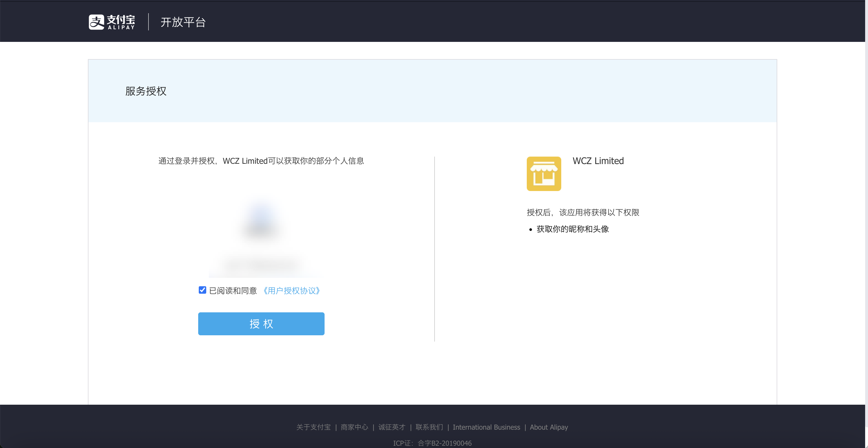Click the 获取你的昵称和头像 permission item

[572, 229]
